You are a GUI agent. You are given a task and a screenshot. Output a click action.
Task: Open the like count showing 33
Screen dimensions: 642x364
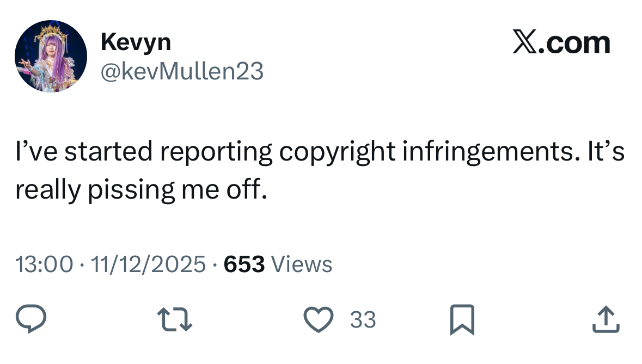click(x=363, y=319)
